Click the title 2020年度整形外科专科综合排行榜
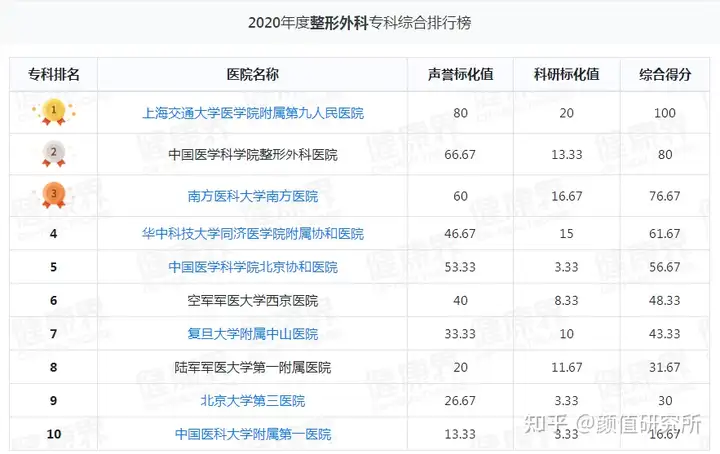The image size is (720, 454). point(360,23)
